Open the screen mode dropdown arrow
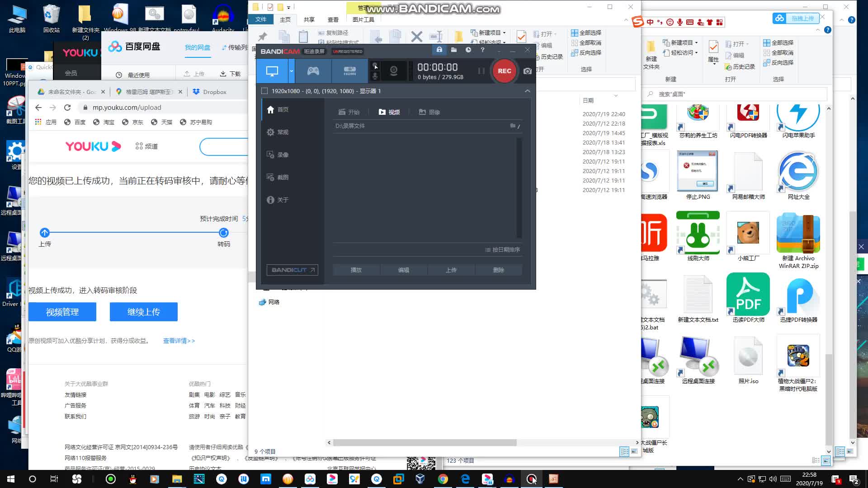 pos(291,71)
